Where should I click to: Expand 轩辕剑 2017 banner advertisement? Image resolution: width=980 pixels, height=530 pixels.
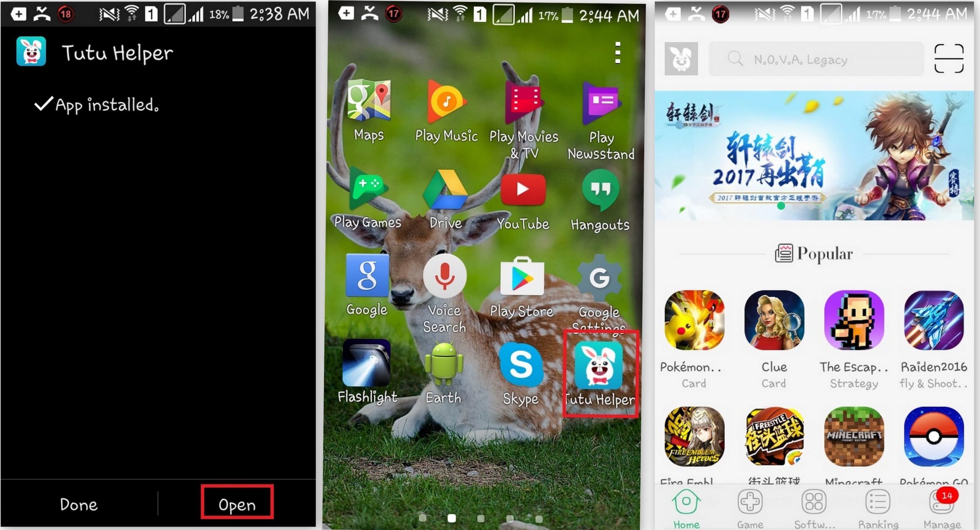pyautogui.click(x=818, y=162)
